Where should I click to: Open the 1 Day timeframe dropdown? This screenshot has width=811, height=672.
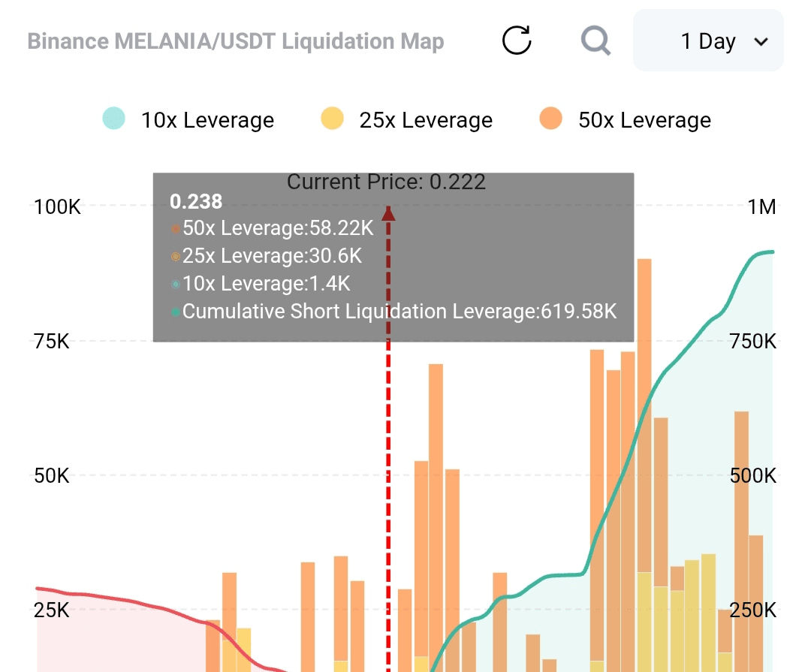coord(708,41)
